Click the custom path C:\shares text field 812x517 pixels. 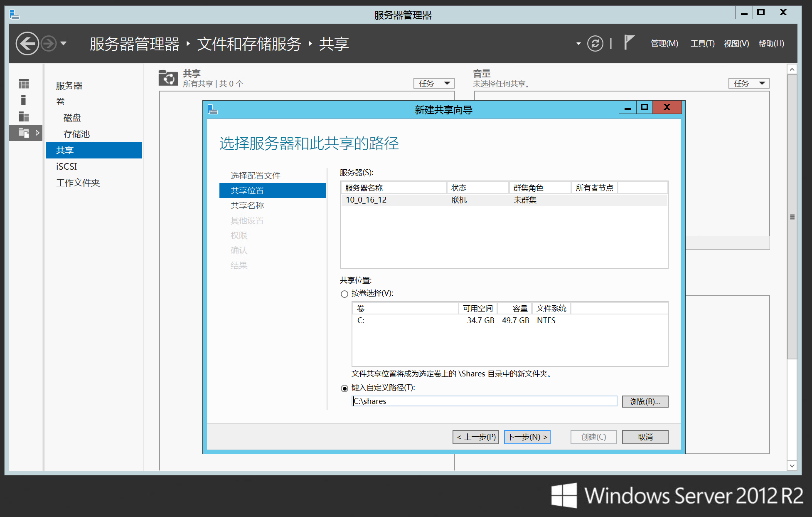(484, 401)
